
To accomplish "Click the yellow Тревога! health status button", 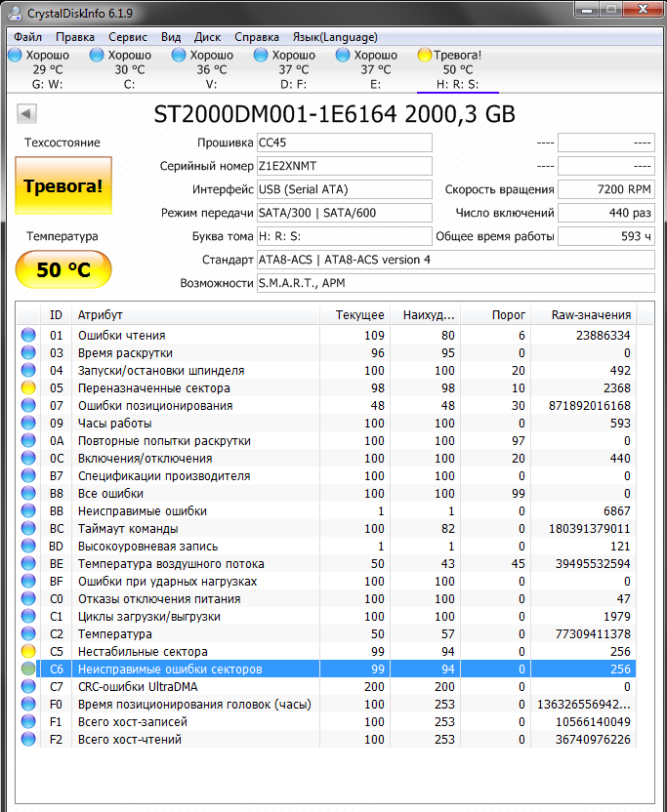I will coord(63,185).
